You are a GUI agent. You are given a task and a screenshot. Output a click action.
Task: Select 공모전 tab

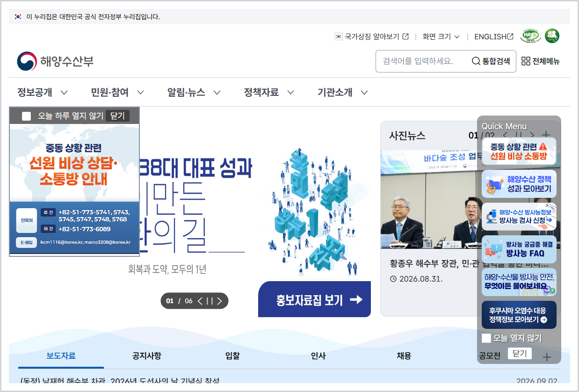[x=490, y=356]
